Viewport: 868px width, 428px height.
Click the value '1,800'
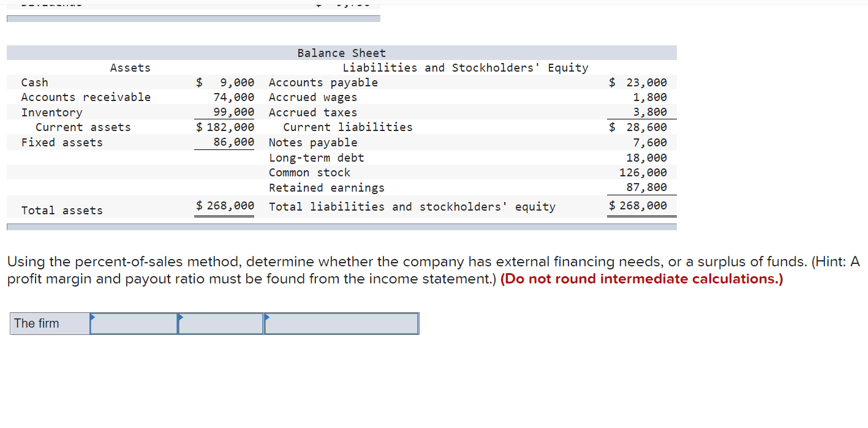[650, 97]
